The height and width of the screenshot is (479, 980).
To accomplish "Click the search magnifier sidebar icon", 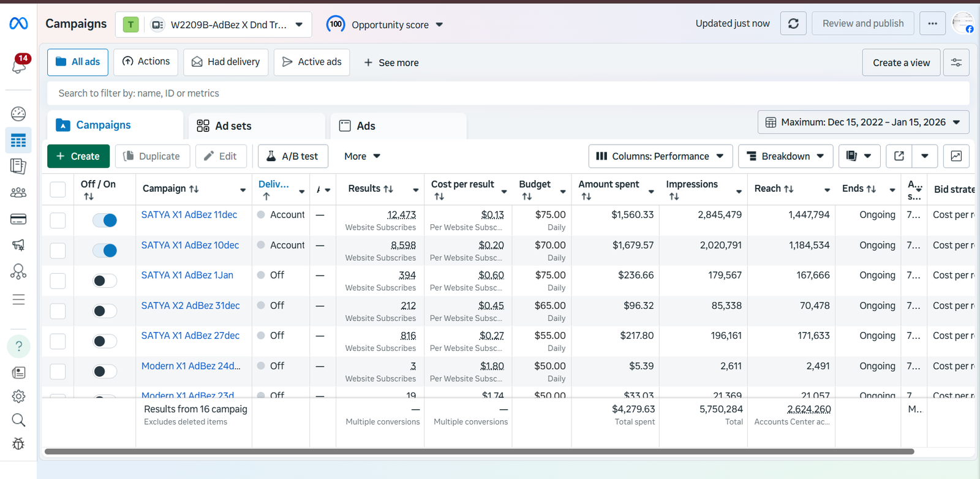I will coord(18,420).
